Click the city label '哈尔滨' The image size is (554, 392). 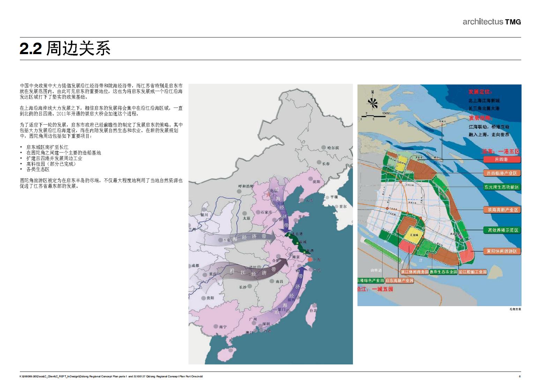[333, 148]
